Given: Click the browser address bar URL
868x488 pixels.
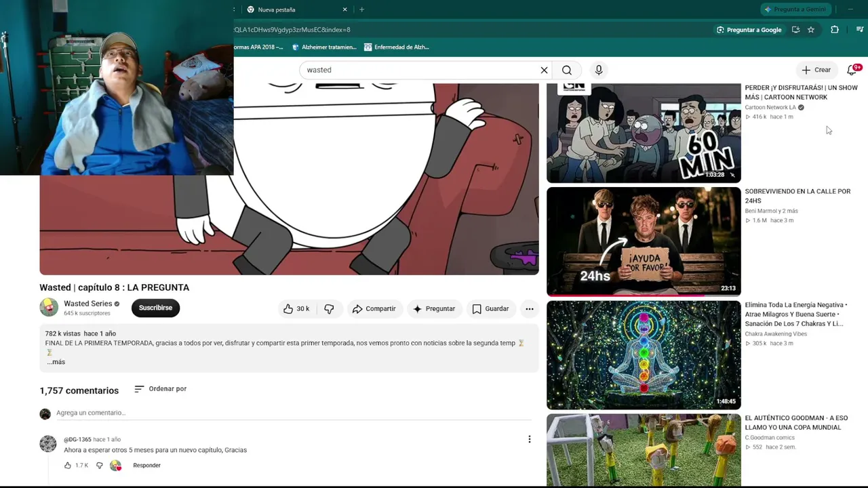Looking at the screenshot, I should [292, 30].
